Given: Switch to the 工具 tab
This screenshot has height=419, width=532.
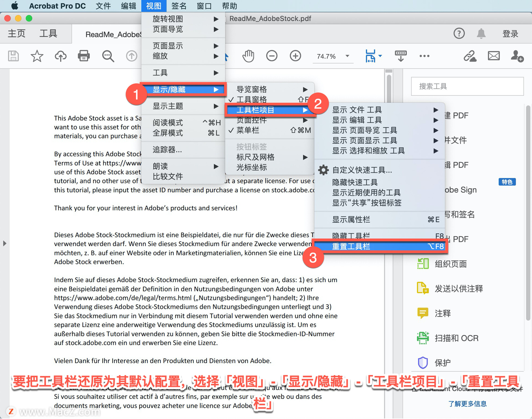Looking at the screenshot, I should point(48,34).
